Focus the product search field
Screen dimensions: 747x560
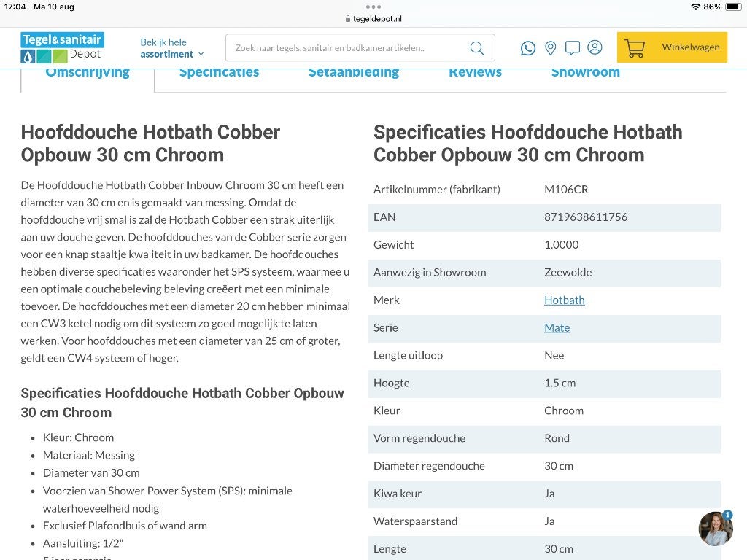360,47
